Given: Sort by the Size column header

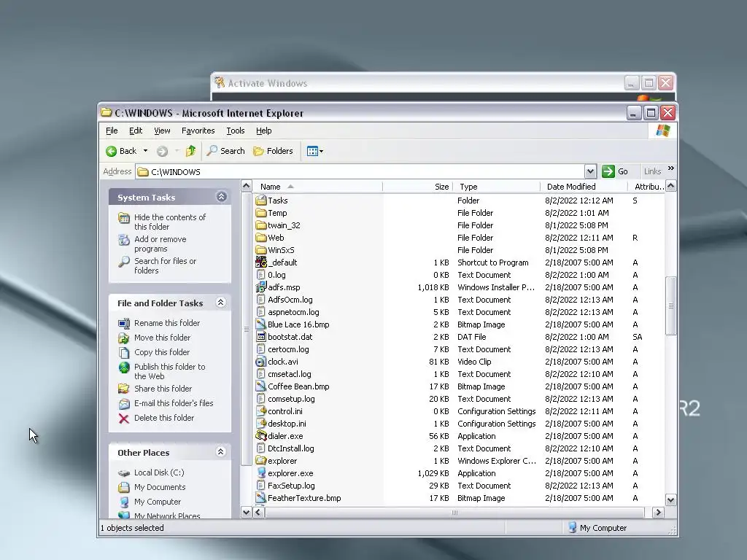Looking at the screenshot, I should pyautogui.click(x=418, y=187).
